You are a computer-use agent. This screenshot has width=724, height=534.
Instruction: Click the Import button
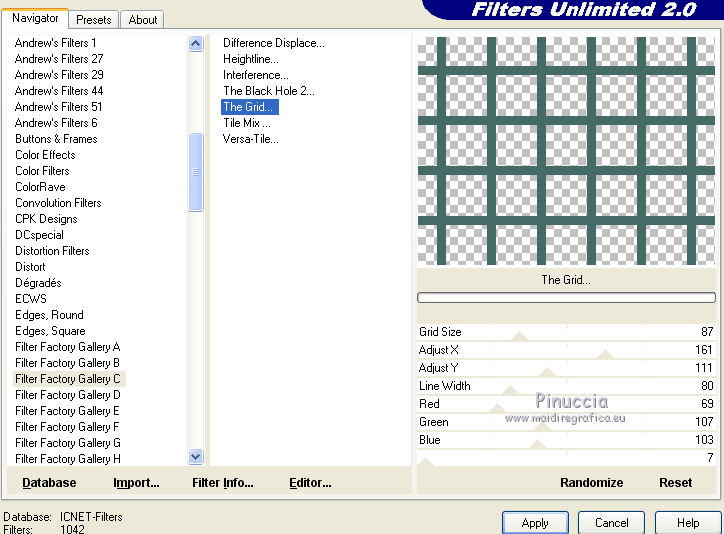coord(136,483)
